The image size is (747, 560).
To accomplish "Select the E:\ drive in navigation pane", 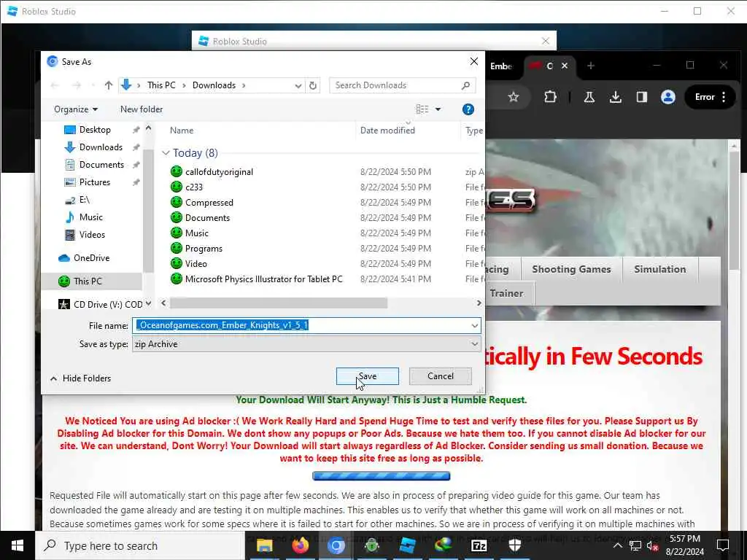I will point(85,200).
